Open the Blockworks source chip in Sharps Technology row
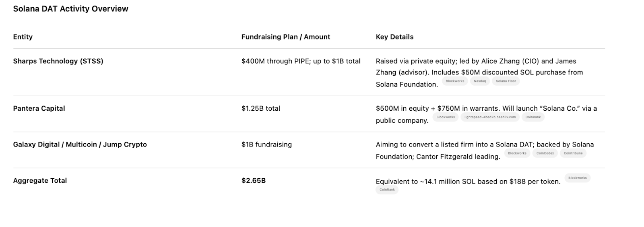 (455, 81)
